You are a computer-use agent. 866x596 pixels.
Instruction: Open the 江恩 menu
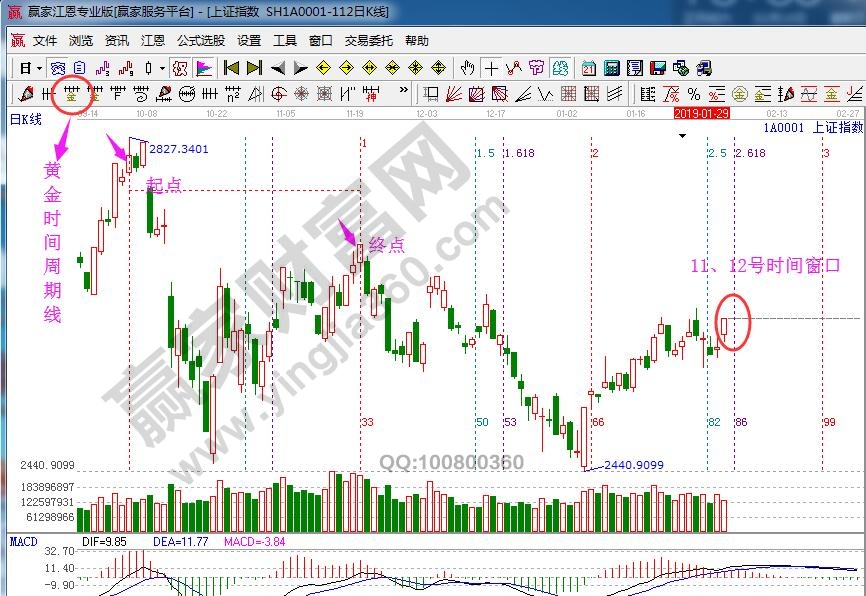click(153, 41)
